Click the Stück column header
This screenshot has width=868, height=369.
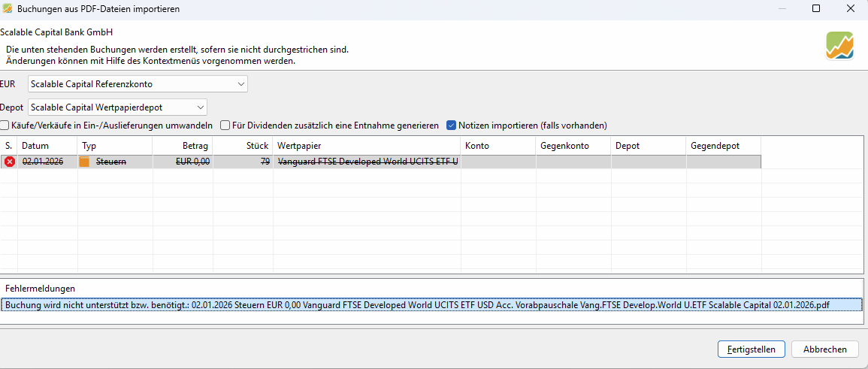(242, 145)
